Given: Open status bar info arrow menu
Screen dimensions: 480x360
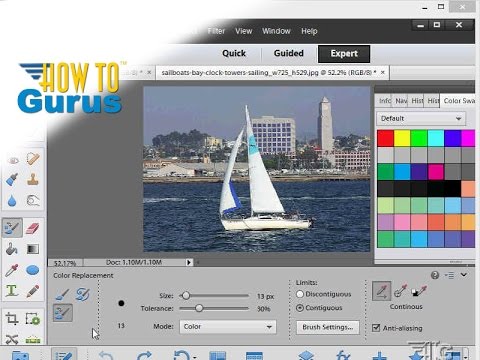Looking at the screenshot, I should (189, 262).
